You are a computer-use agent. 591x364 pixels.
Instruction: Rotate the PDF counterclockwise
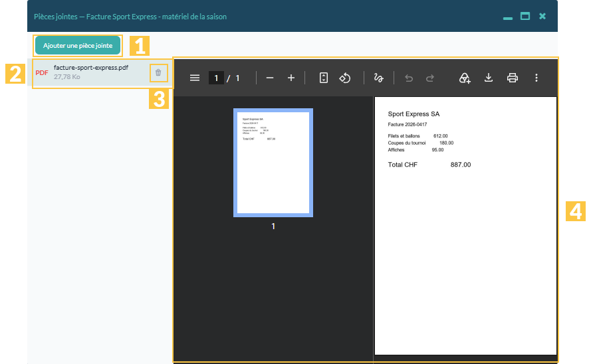pyautogui.click(x=345, y=78)
